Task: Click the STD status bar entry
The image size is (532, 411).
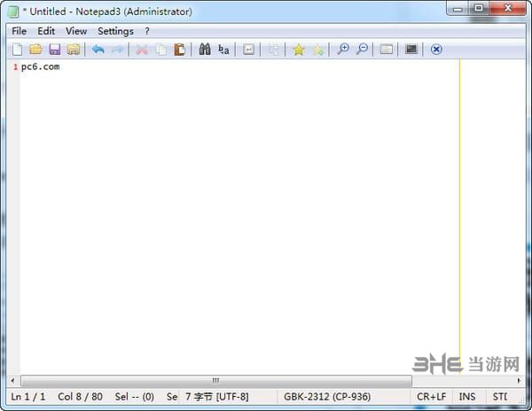Action: (500, 397)
